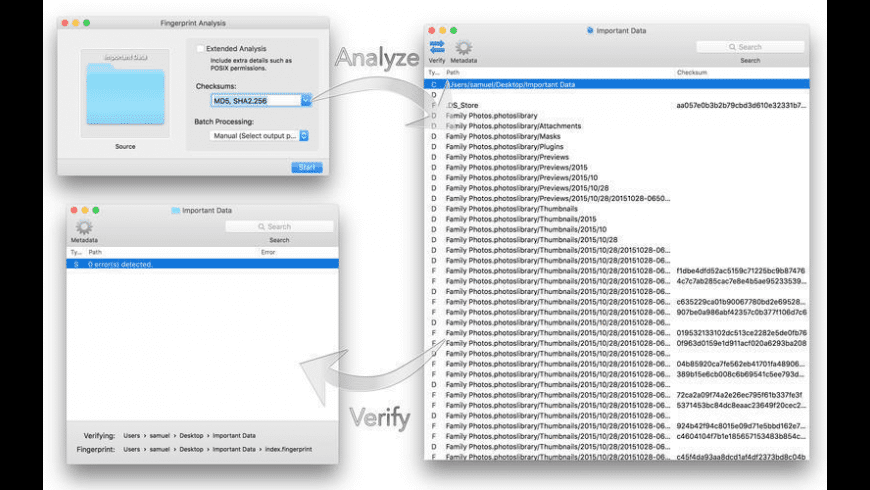Click Important Data in the Verifying path bar
This screenshot has width=870, height=490.
234,436
